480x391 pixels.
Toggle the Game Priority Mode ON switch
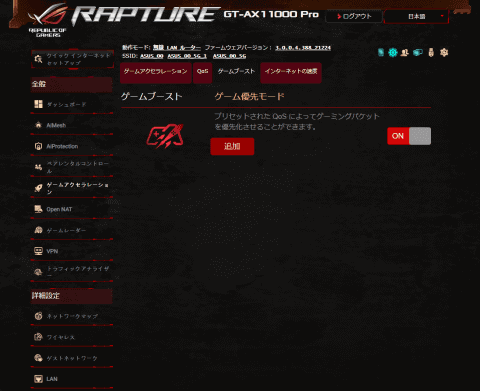[x=409, y=136]
